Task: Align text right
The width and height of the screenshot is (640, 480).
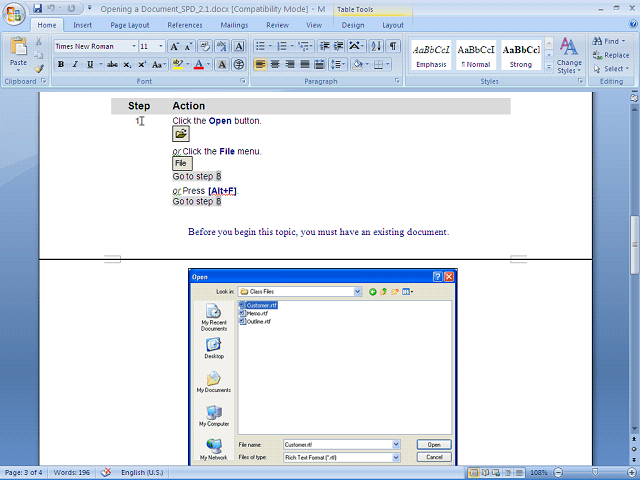Action: tap(290, 64)
